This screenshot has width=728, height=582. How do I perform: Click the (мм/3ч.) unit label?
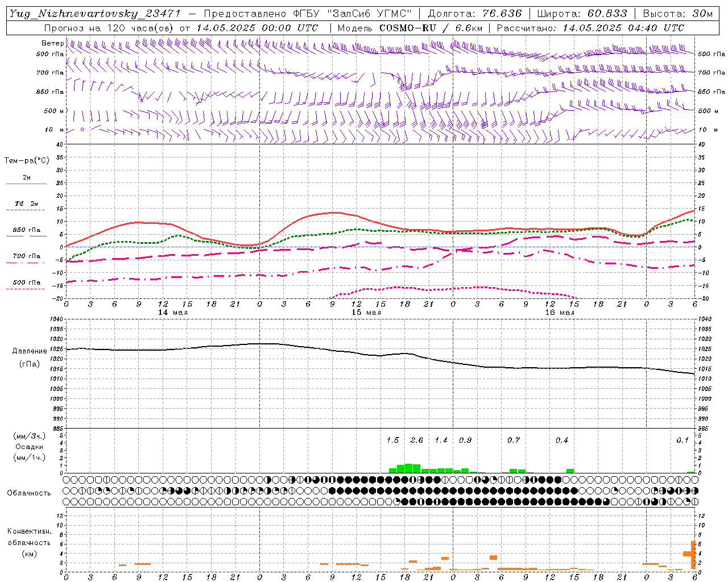29,436
